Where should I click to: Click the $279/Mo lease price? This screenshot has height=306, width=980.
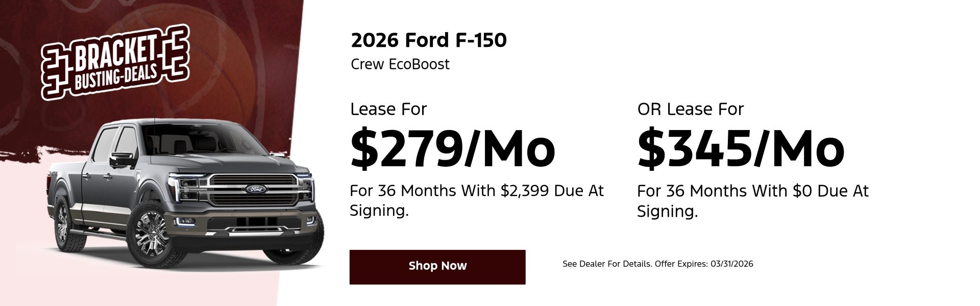click(452, 148)
